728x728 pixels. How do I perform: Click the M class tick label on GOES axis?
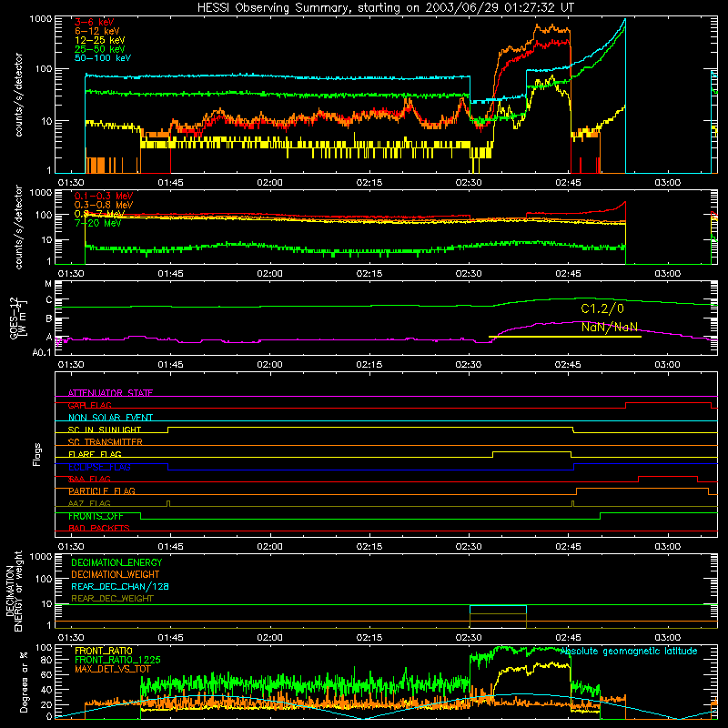click(x=48, y=284)
